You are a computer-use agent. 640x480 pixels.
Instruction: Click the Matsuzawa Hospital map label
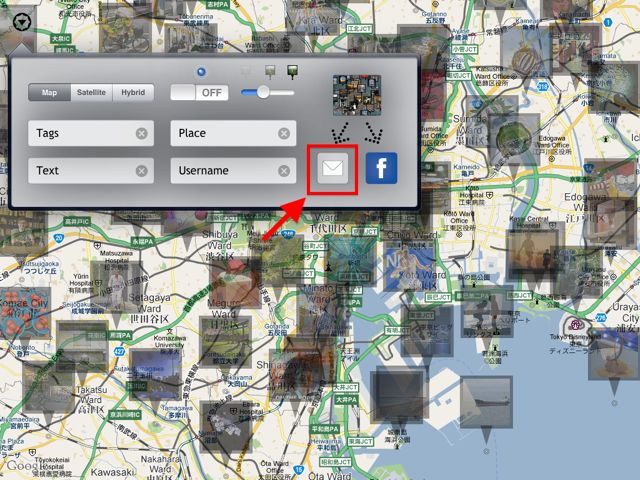pyautogui.click(x=117, y=257)
